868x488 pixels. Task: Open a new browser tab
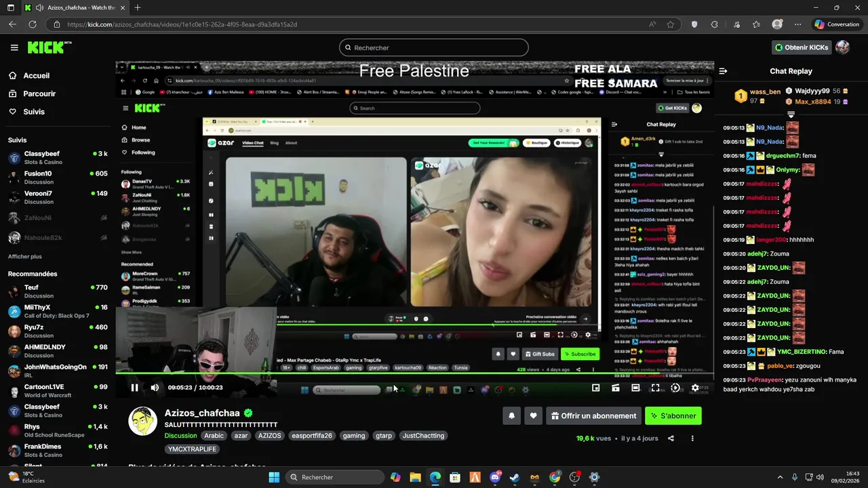pyautogui.click(x=138, y=7)
